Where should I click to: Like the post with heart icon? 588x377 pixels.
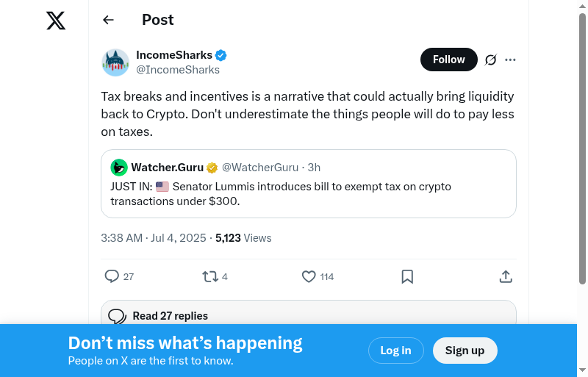coord(309,276)
